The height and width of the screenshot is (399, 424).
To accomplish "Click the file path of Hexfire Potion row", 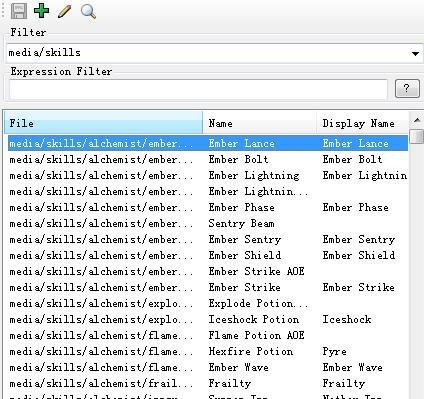I will (x=101, y=352).
